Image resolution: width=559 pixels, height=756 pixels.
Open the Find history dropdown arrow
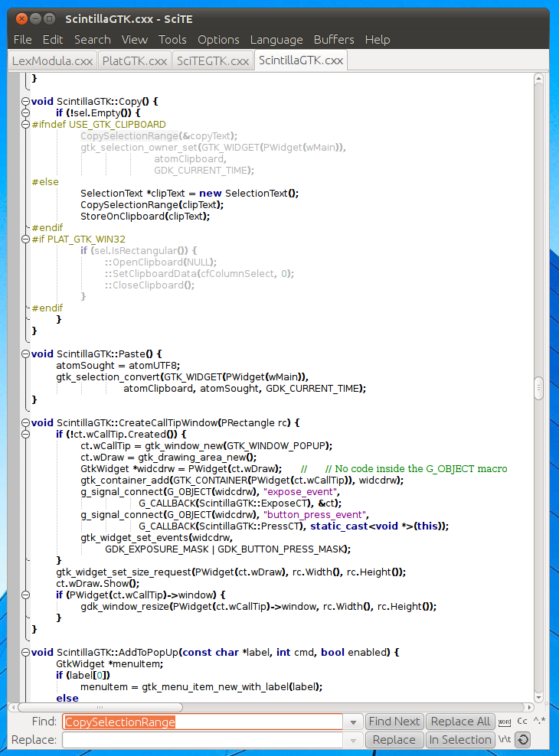pyautogui.click(x=353, y=722)
